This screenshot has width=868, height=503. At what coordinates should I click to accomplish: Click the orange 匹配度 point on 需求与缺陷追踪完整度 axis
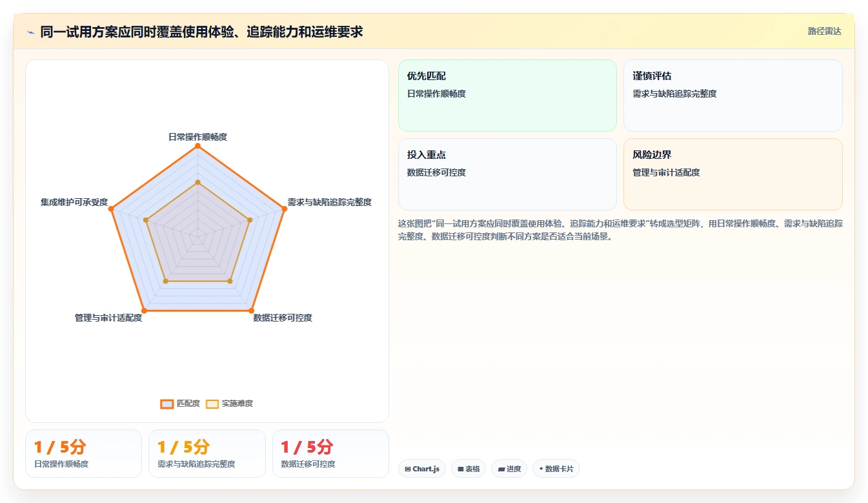click(x=284, y=209)
